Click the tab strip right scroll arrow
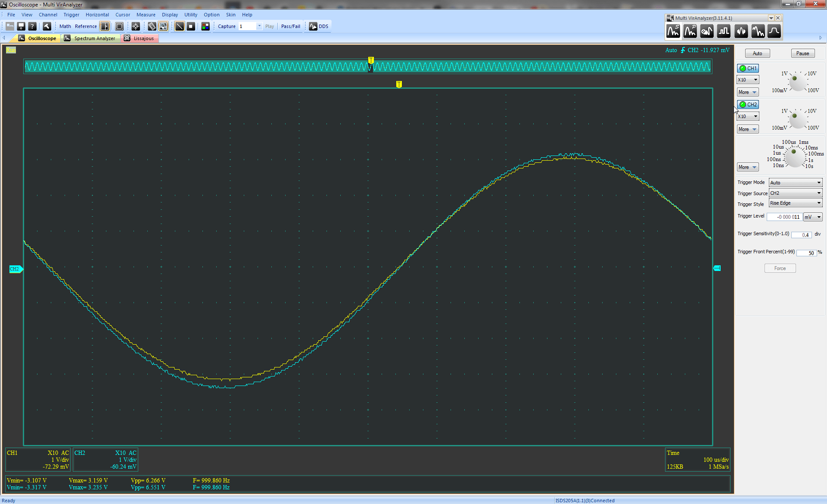Screen dimensions: 827x504 [821, 38]
